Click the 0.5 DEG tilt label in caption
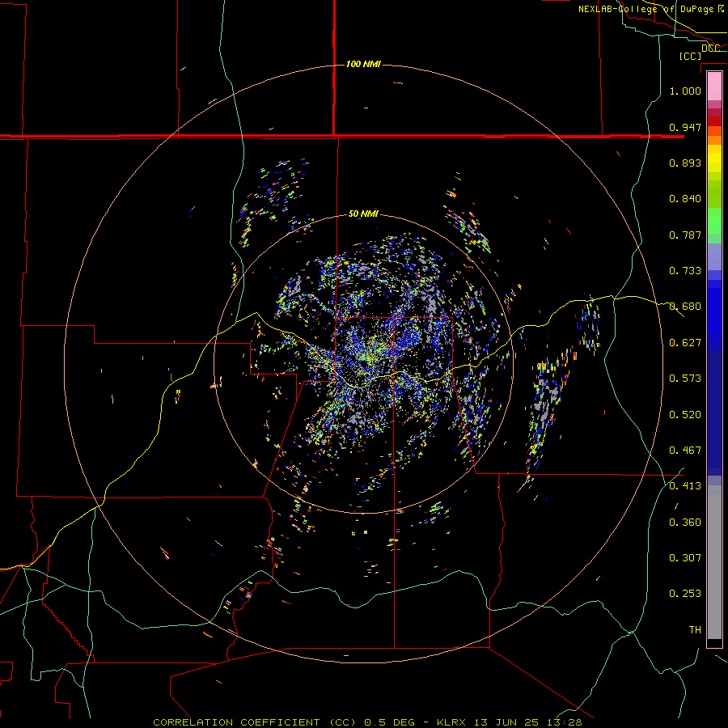The height and width of the screenshot is (728, 728). 390,722
